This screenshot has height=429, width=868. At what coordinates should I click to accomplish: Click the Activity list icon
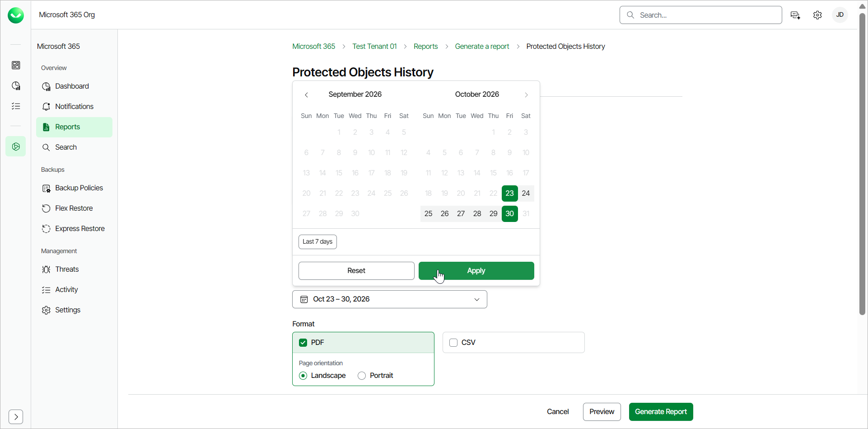coord(46,290)
